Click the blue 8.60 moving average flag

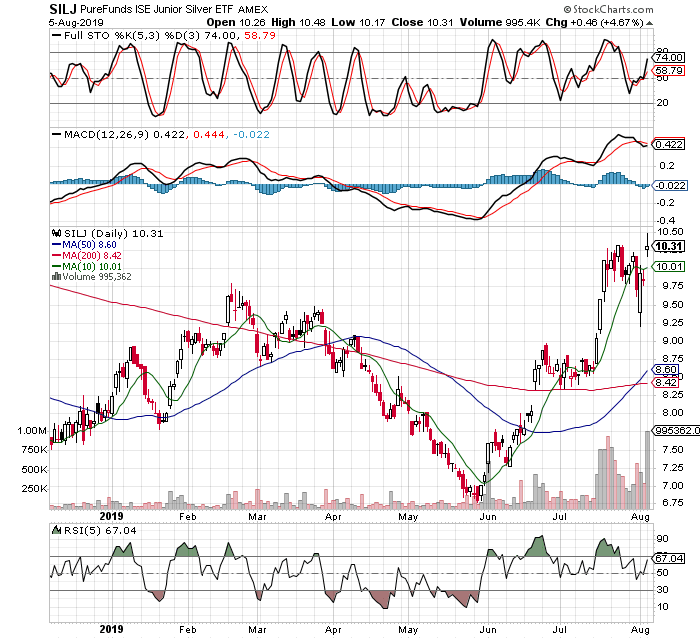pyautogui.click(x=666, y=370)
